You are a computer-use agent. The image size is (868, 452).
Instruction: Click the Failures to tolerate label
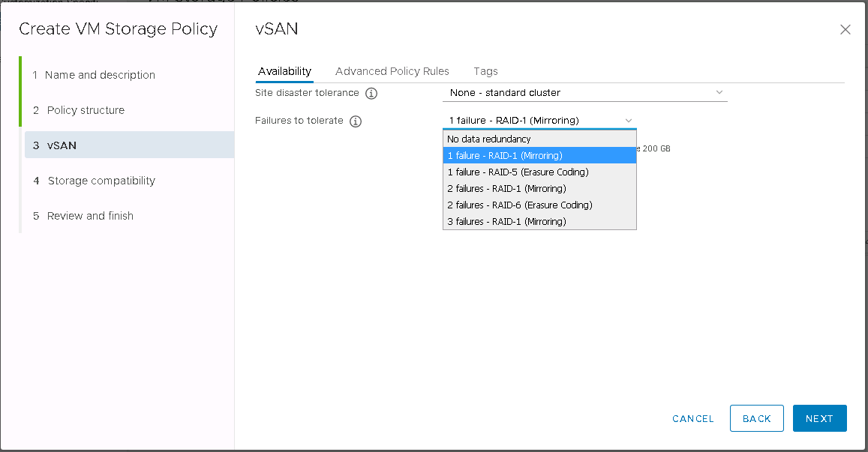299,121
